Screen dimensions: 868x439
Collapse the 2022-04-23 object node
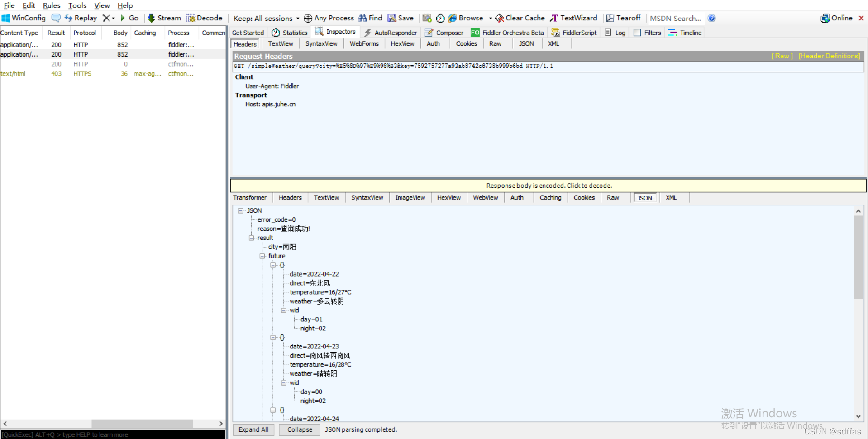[x=273, y=337]
